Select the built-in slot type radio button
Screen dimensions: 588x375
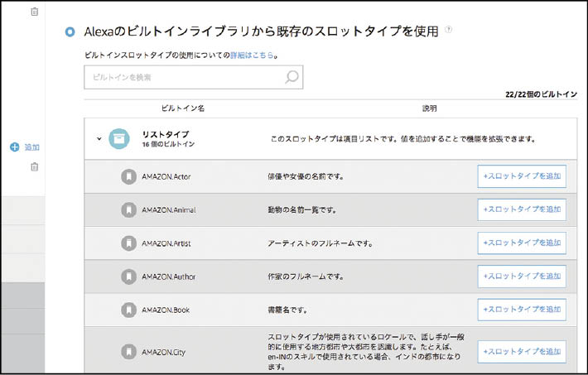[70, 32]
